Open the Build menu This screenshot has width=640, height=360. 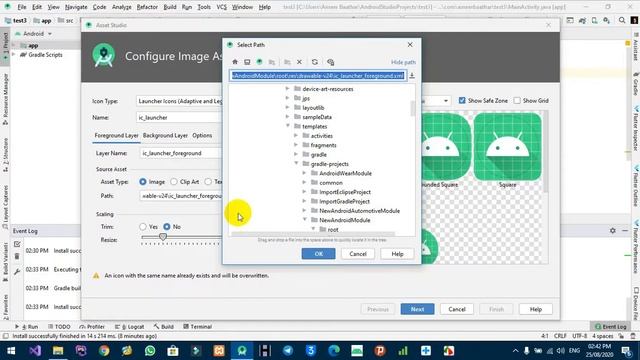pos(170,7)
